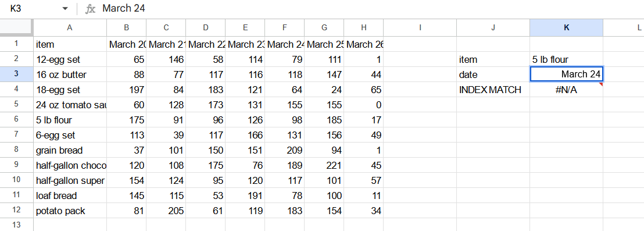Select cell K2 containing 5 lb flour
Screen dimensions: 644x231
[x=566, y=59]
